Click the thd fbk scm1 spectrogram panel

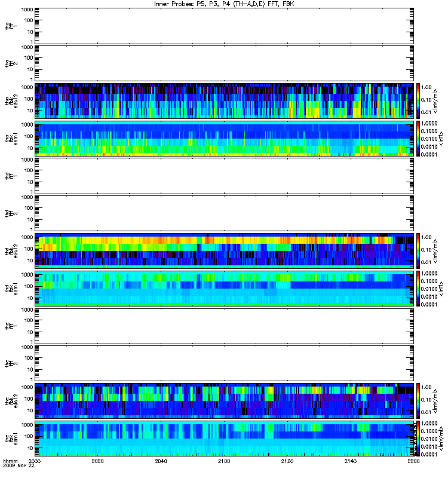[225, 289]
